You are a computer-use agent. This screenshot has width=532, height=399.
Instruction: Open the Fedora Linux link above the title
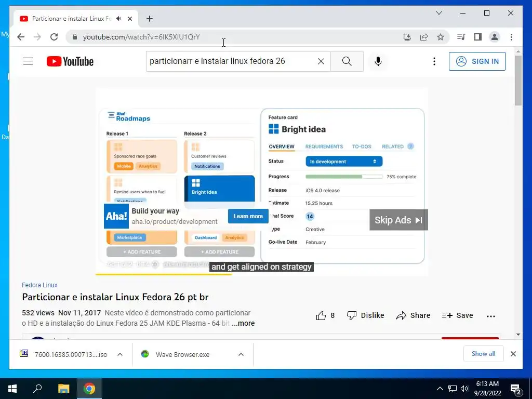point(39,285)
